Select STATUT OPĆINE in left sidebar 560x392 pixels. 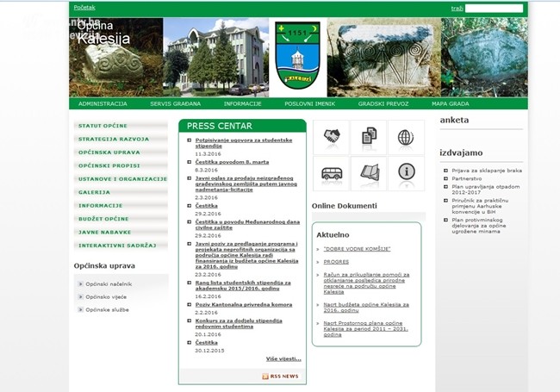pyautogui.click(x=103, y=126)
